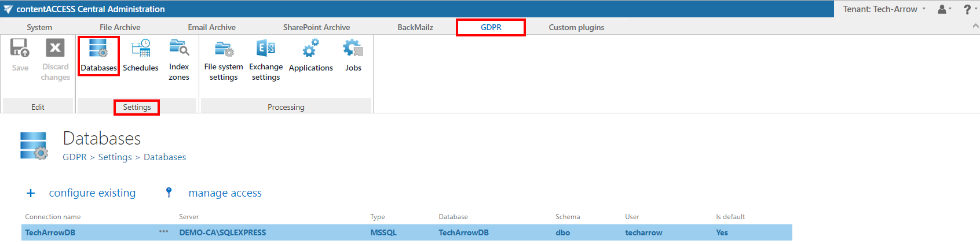
Task: Switch to the SharePoint Archive tab
Action: click(x=316, y=27)
